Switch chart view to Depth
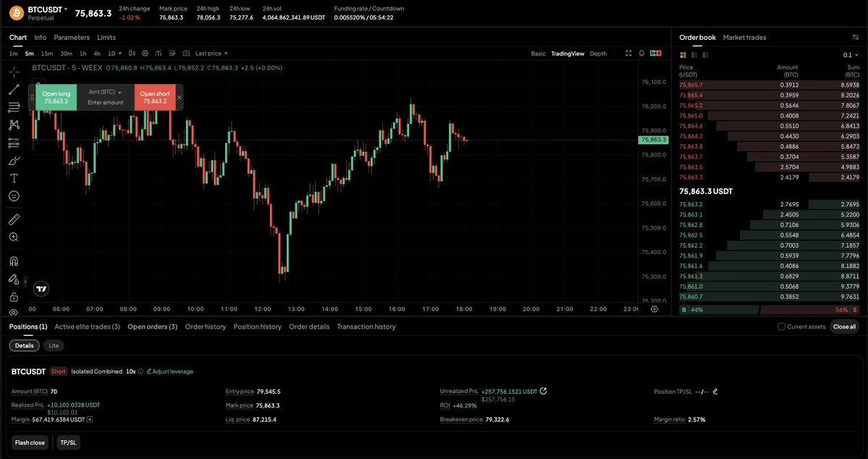This screenshot has height=459, width=868. (x=598, y=54)
